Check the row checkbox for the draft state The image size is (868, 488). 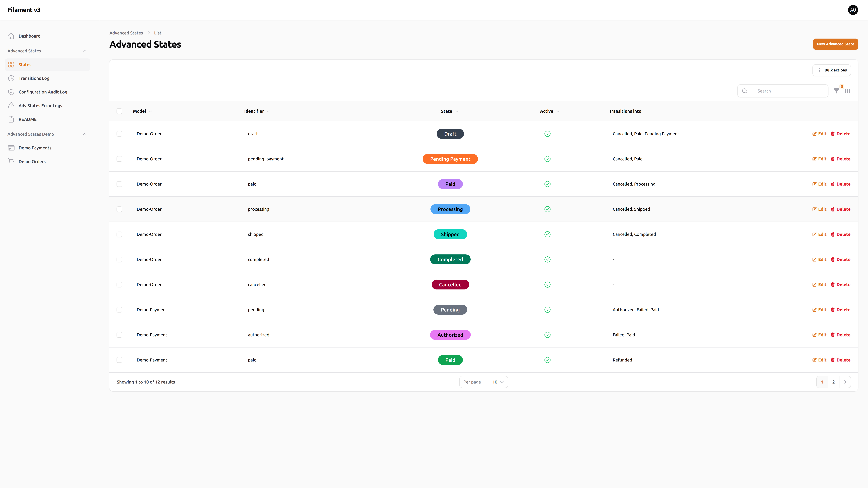[119, 134]
